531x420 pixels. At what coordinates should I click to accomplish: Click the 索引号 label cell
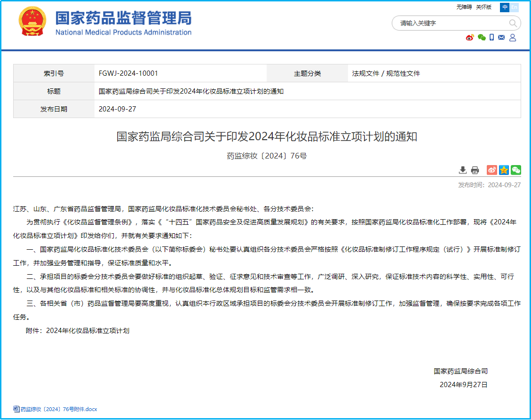coord(54,73)
